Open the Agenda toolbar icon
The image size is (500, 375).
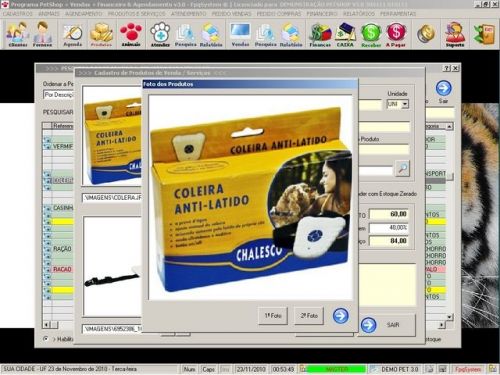73,34
